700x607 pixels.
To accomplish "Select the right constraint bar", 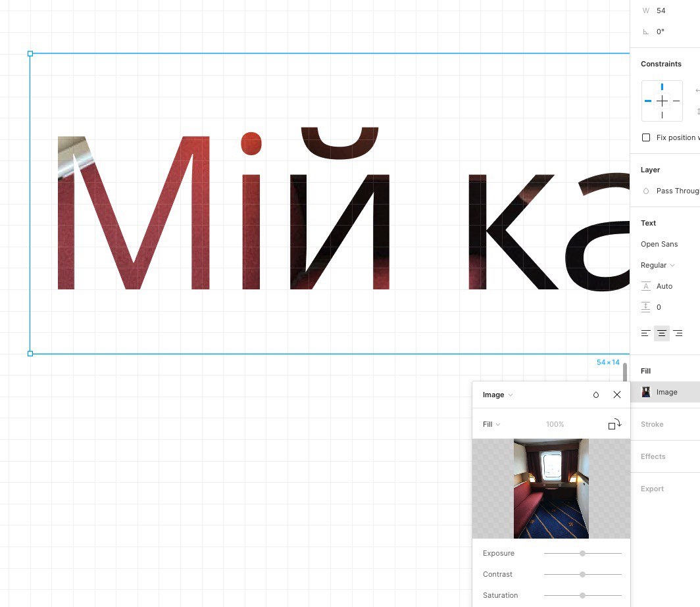I will click(x=676, y=101).
